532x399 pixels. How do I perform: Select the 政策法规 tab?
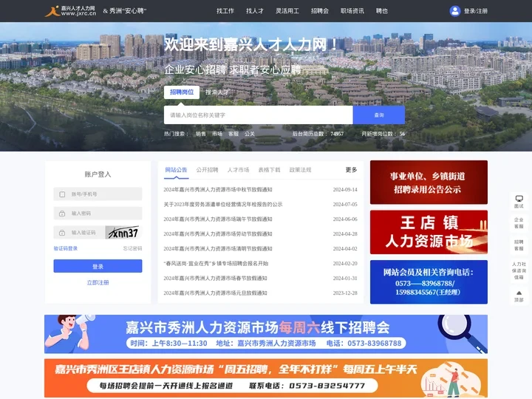(300, 170)
